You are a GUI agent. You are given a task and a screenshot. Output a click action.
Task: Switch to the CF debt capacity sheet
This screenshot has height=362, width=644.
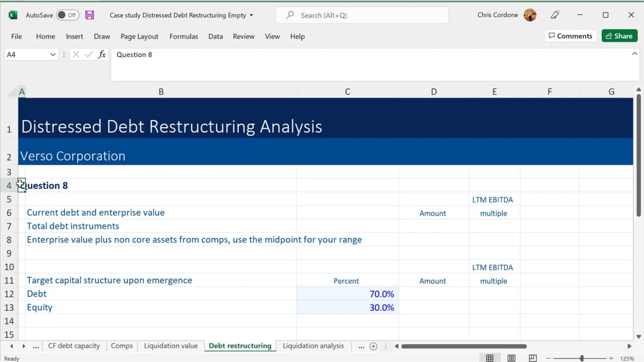[74, 346]
